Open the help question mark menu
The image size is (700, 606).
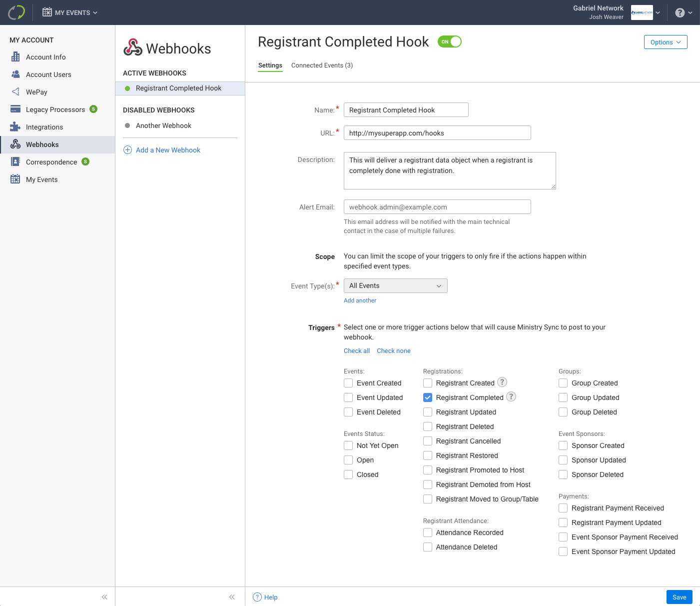pos(684,13)
